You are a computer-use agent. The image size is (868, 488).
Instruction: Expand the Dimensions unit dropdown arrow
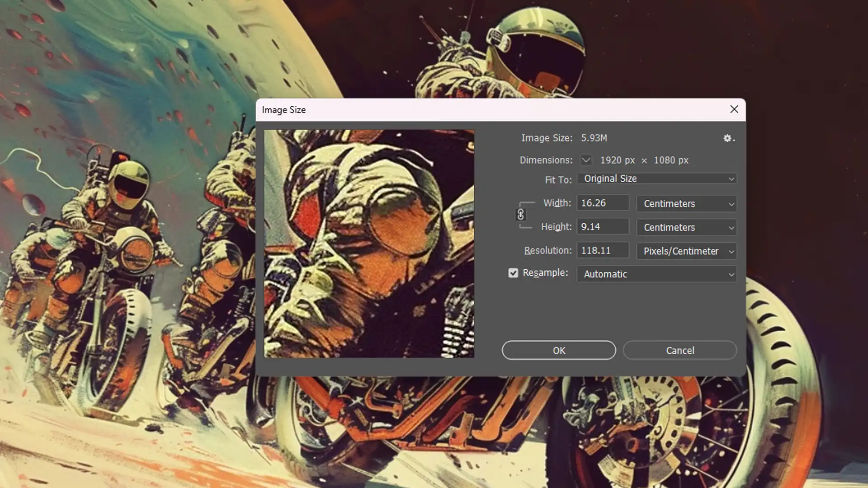[x=586, y=160]
